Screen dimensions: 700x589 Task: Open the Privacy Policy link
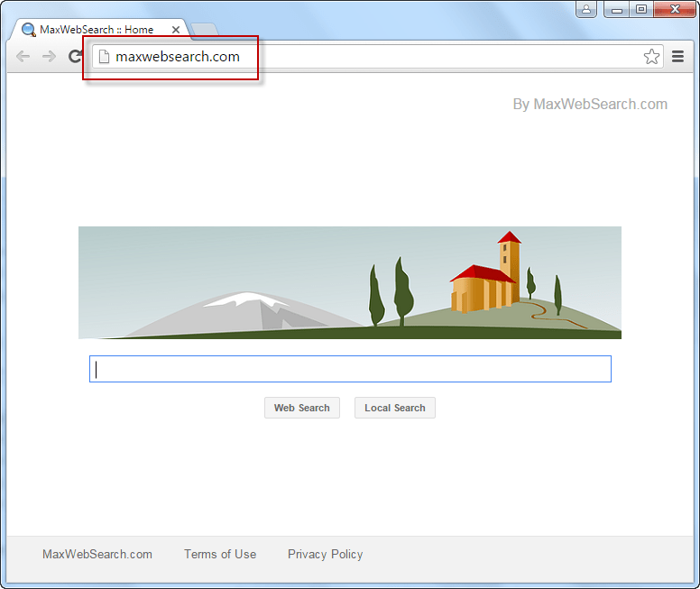coord(325,554)
